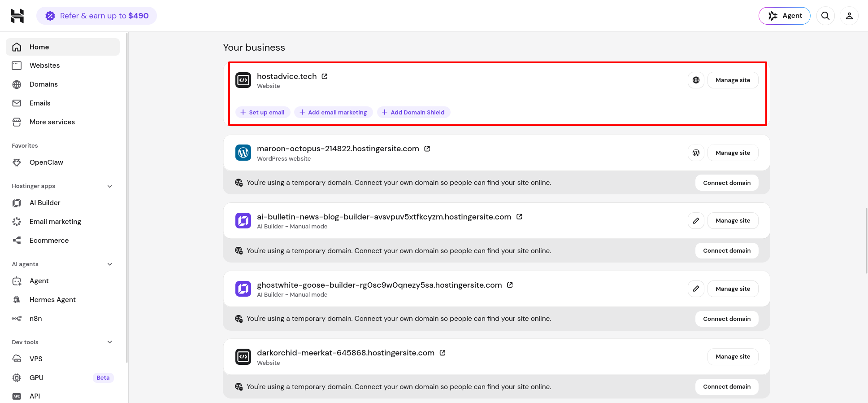Open Domains in sidebar
The width and height of the screenshot is (868, 403).
pos(63,84)
